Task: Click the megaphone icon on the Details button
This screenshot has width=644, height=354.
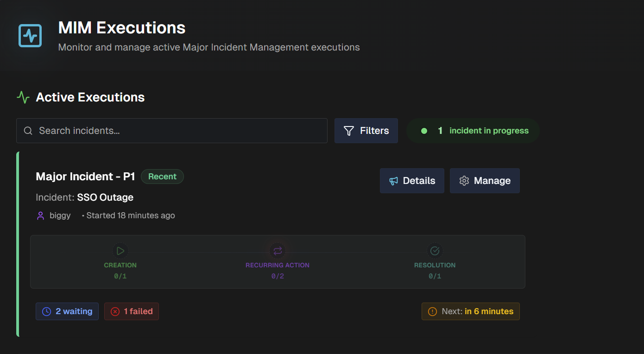Action: [394, 181]
